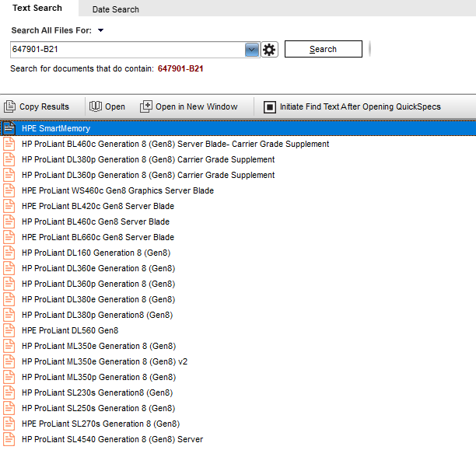The image size is (476, 457).
Task: Click document icon beside HPE ProLiant DL560 Gen8
Action: [10, 330]
